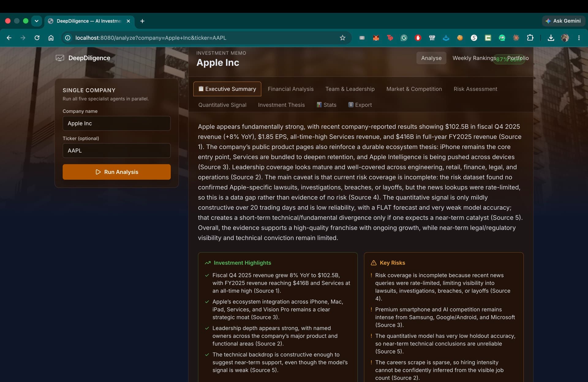Select the Analyse navigation button
588x382 pixels.
click(x=431, y=58)
